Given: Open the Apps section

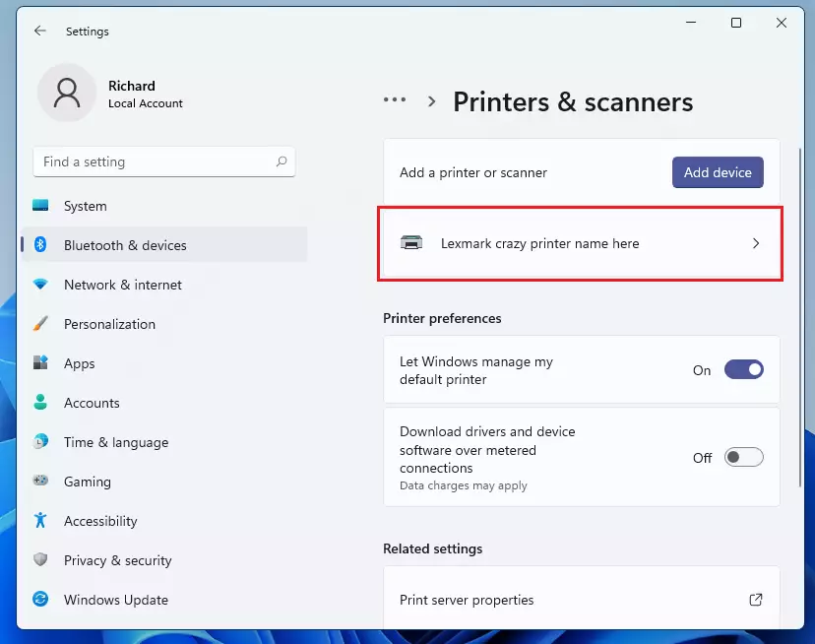Looking at the screenshot, I should pos(164,363).
